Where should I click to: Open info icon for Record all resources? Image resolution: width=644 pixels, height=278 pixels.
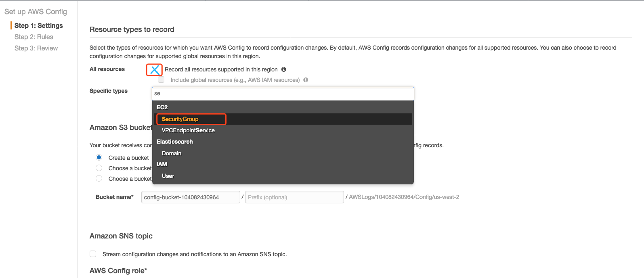284,69
